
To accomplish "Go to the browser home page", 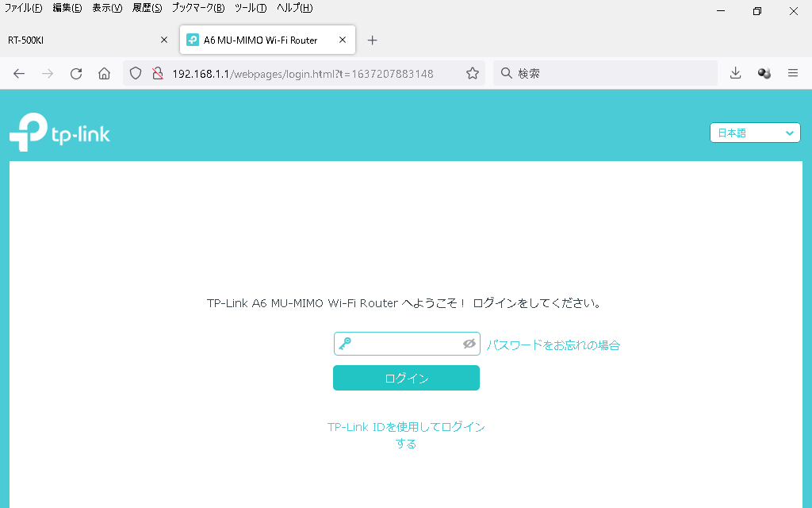I will tap(104, 74).
